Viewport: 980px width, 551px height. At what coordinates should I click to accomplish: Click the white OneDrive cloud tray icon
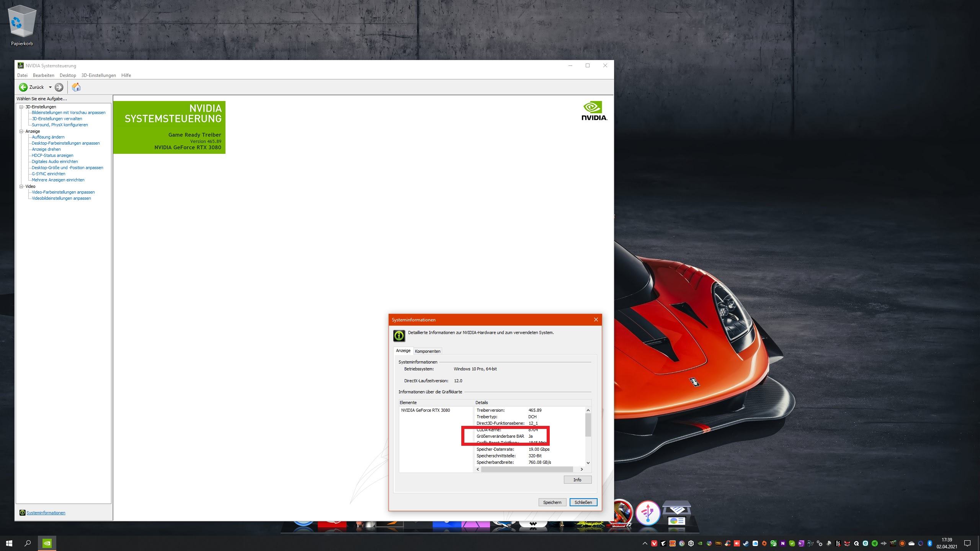pyautogui.click(x=911, y=543)
